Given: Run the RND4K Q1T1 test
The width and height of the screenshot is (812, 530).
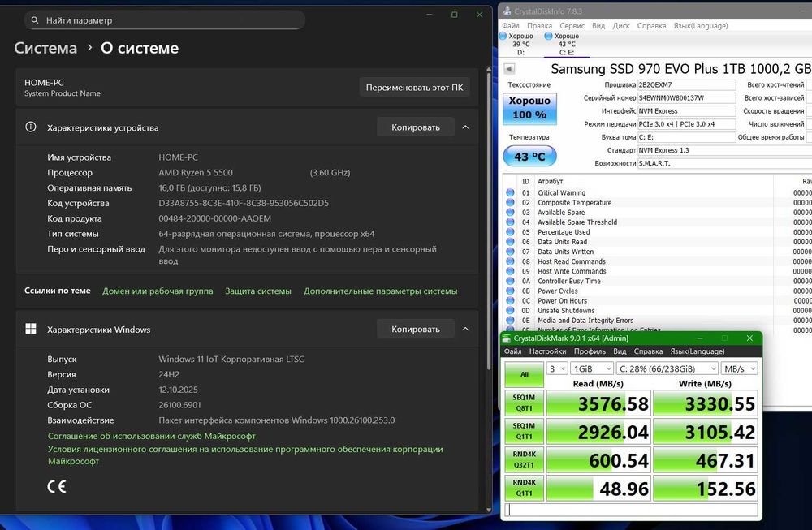Looking at the screenshot, I should coord(524,488).
